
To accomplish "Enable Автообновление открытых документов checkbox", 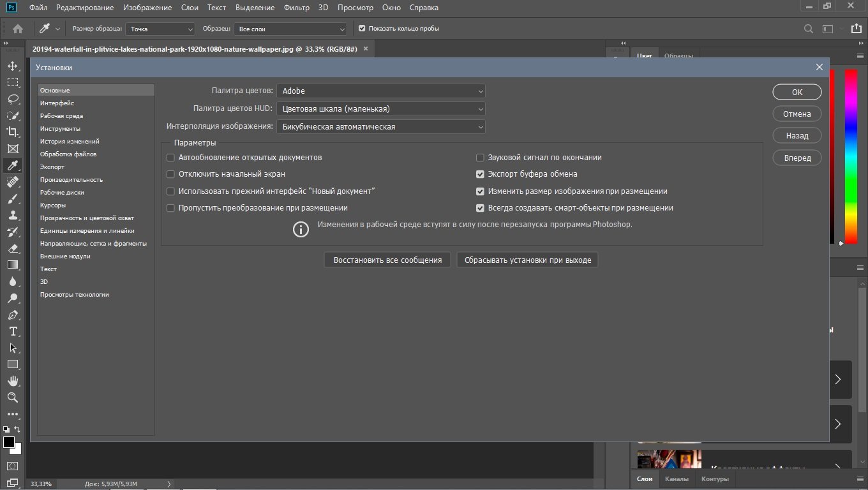I will 170,158.
